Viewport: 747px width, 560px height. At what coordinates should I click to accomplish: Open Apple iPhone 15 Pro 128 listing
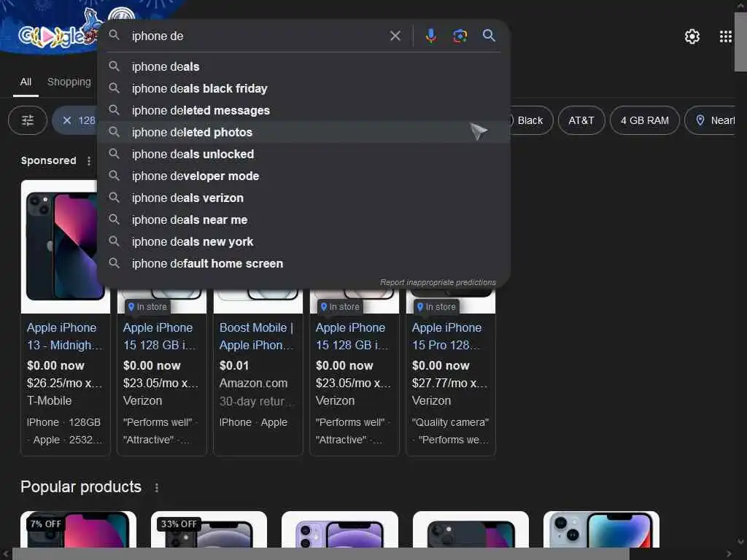pyautogui.click(x=449, y=336)
